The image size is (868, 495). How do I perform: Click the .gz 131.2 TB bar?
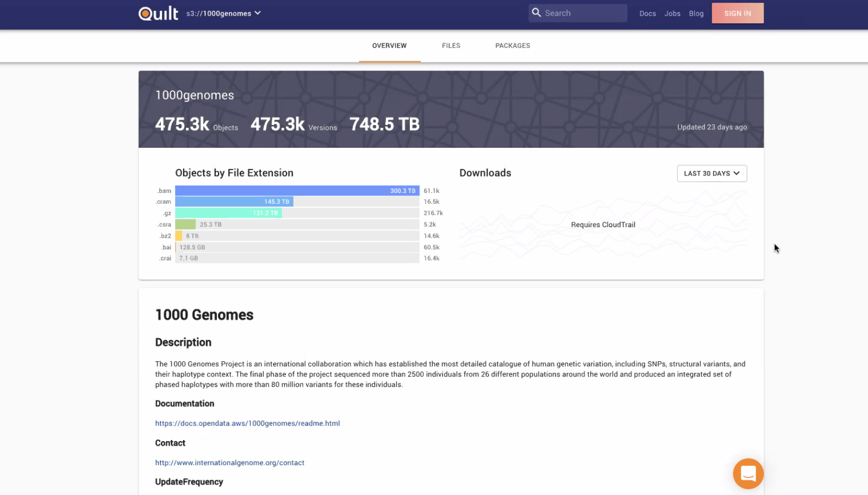(228, 213)
